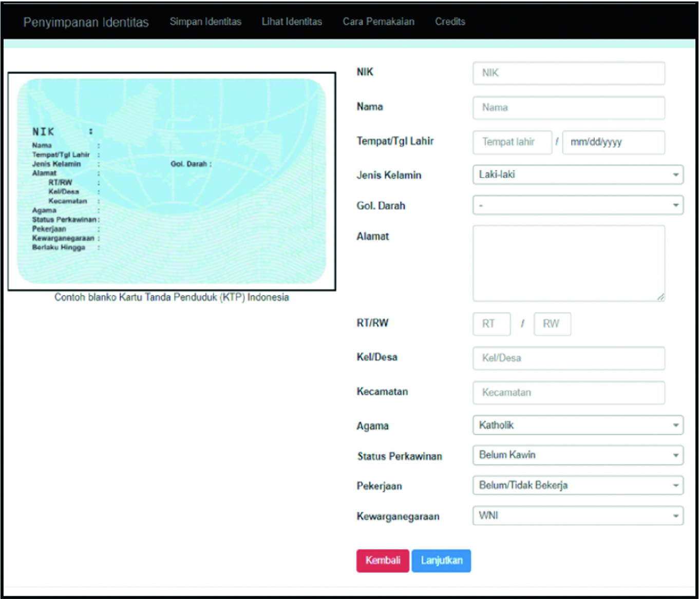This screenshot has width=700, height=599.
Task: Click the blank KTP card image
Action: (172, 181)
